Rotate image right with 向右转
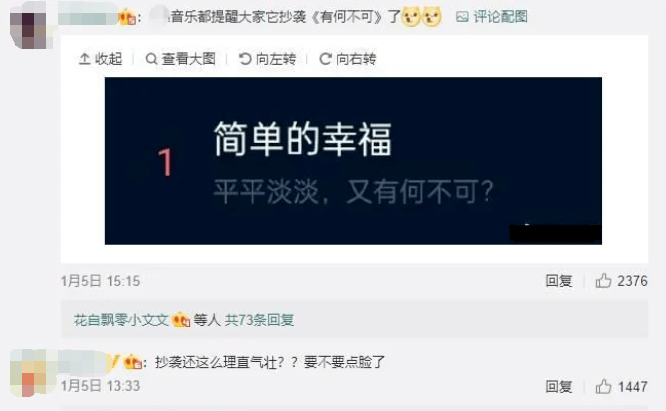This screenshot has width=666, height=411. pyautogui.click(x=347, y=59)
